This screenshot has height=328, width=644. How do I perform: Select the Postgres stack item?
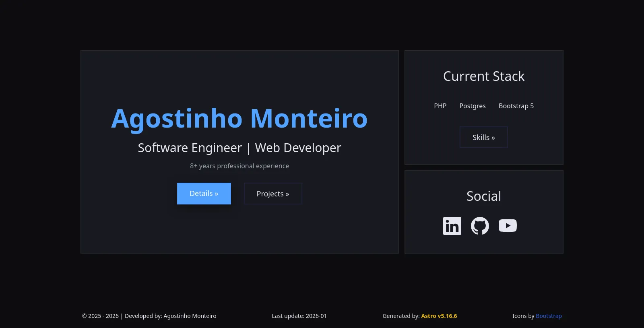[473, 106]
